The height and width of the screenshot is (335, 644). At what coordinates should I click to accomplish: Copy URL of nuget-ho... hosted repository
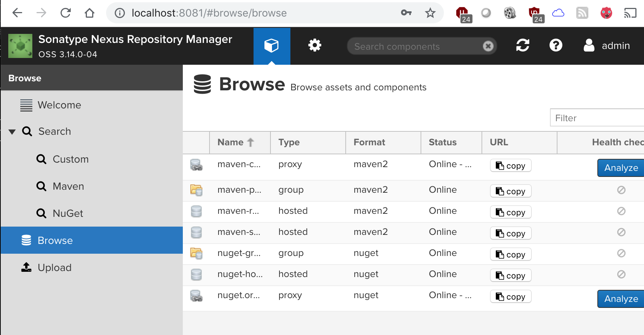tap(510, 276)
